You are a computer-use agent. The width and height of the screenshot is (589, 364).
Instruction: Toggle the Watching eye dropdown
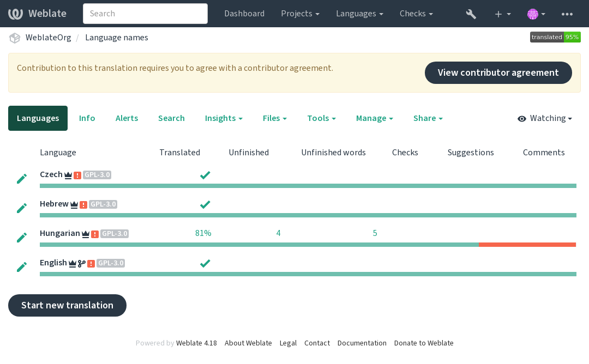[545, 118]
